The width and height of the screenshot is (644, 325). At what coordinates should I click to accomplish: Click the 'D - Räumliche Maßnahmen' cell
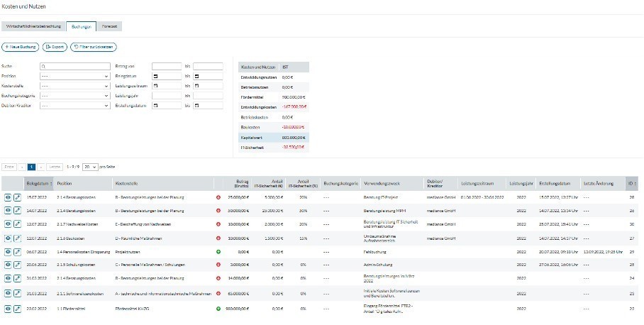tap(138, 238)
